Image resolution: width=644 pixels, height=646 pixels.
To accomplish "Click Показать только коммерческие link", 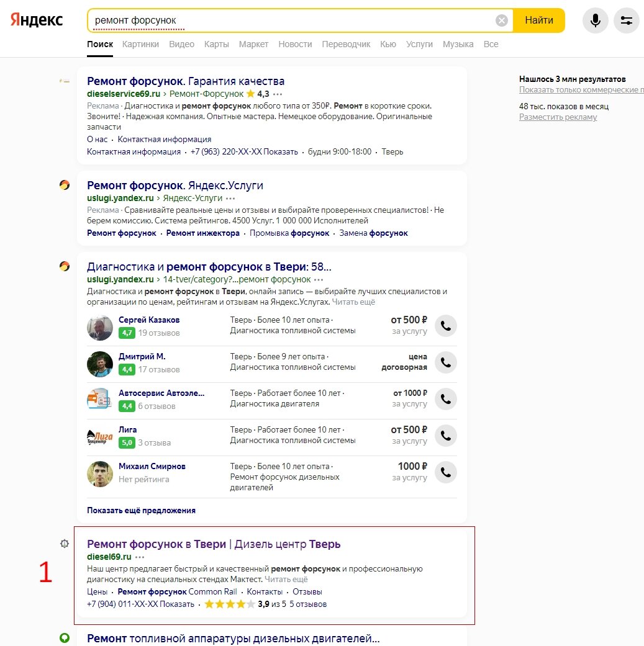I will point(581,90).
